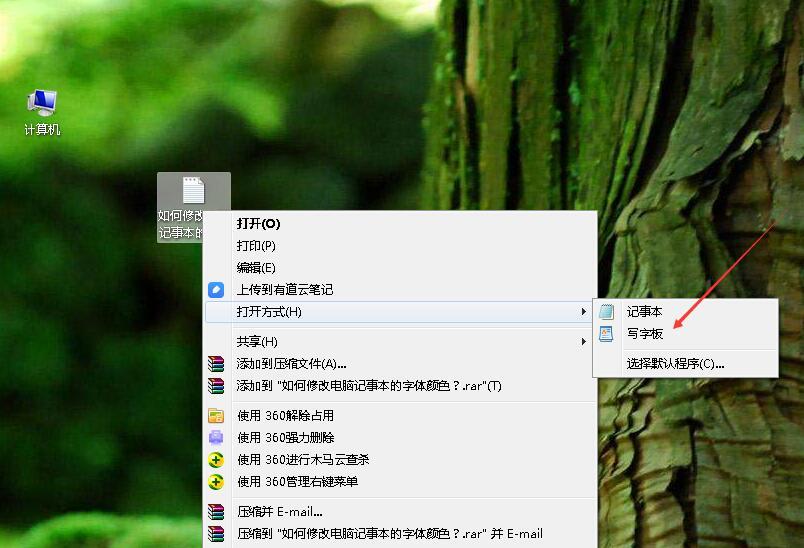Click the 记事本 notepad icon in submenu
The height and width of the screenshot is (548, 804).
[606, 312]
